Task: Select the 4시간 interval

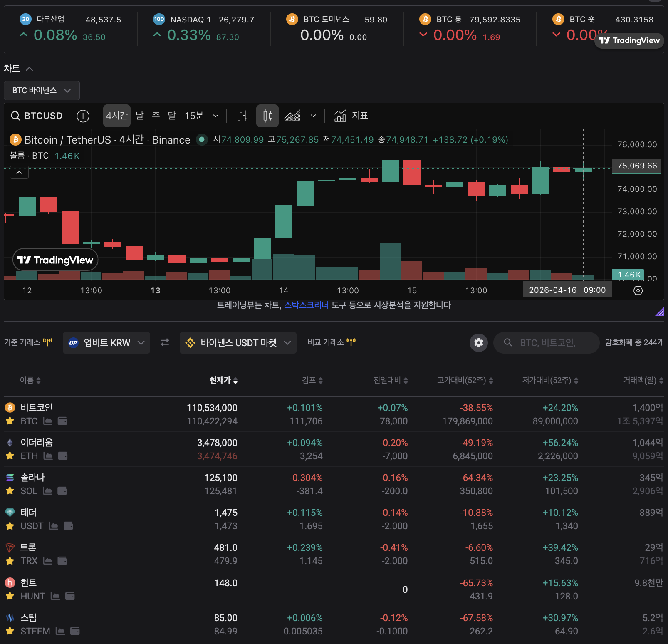Action: pos(117,116)
